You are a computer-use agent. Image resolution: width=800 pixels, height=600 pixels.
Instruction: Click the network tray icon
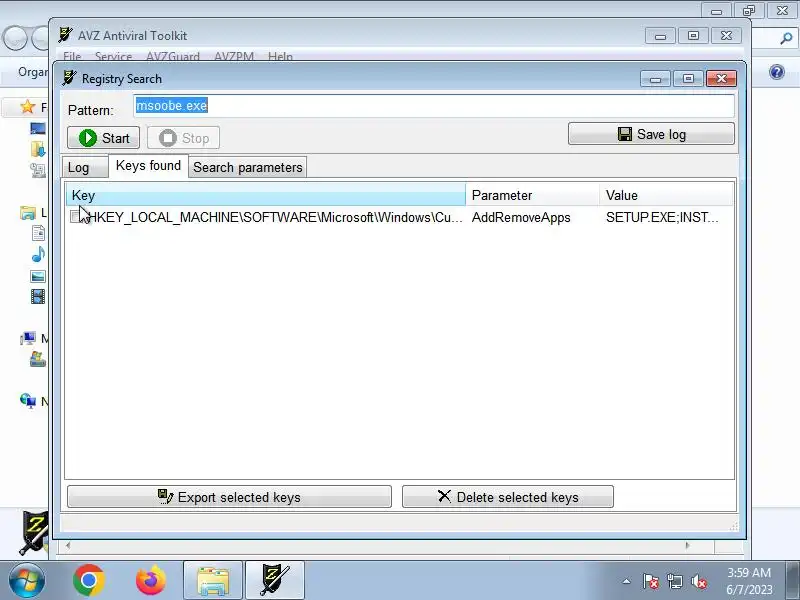(x=674, y=581)
